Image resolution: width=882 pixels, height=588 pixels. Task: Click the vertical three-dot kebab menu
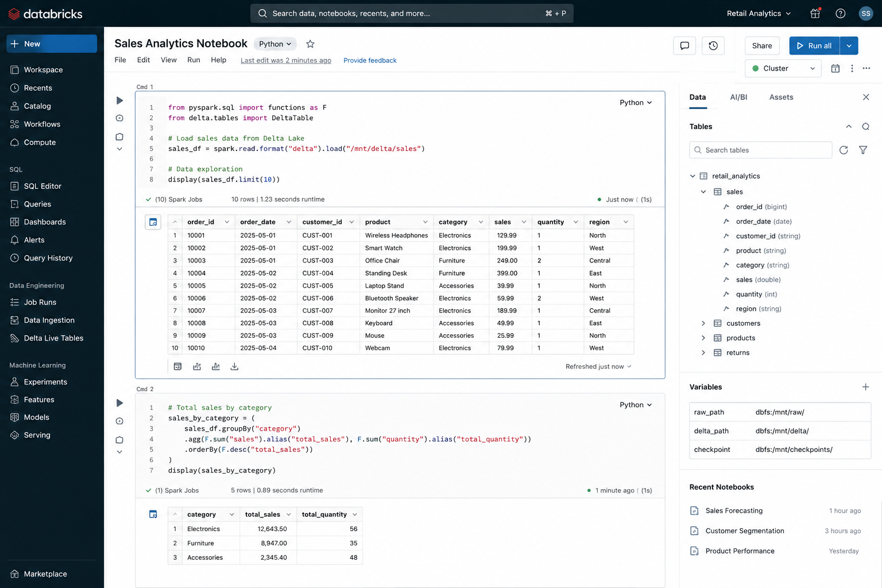point(852,68)
